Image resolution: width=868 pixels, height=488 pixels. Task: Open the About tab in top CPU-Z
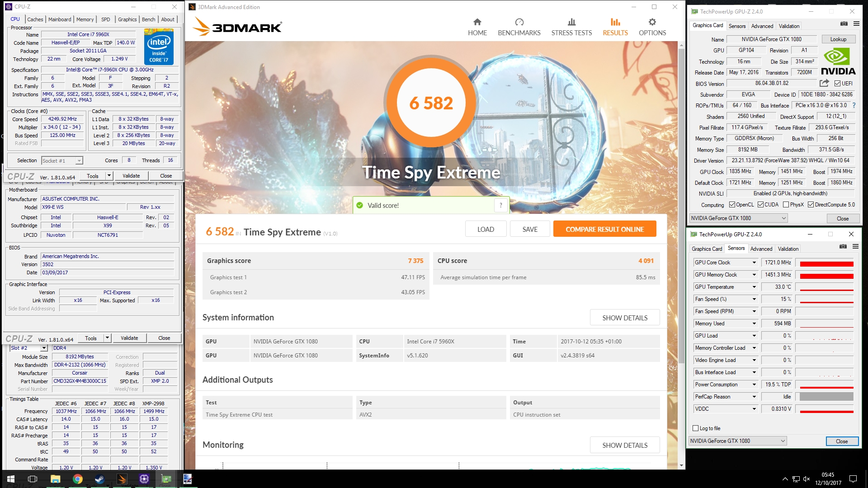(x=168, y=19)
